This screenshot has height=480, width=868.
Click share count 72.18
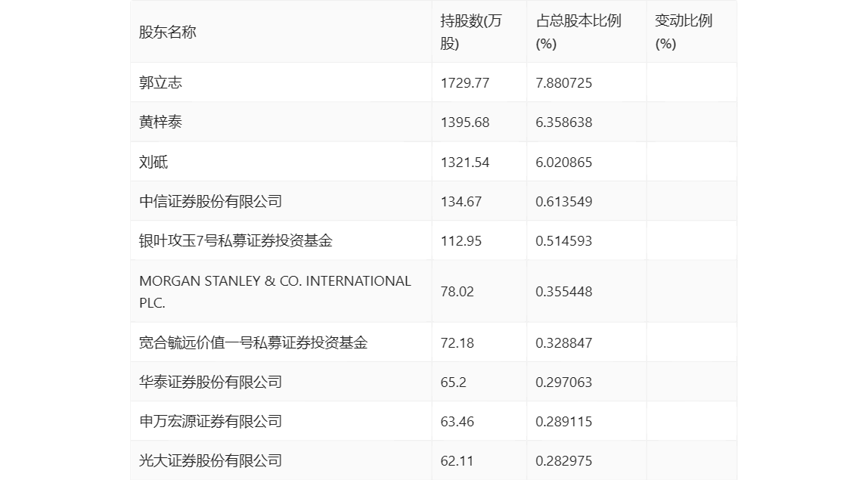(457, 343)
